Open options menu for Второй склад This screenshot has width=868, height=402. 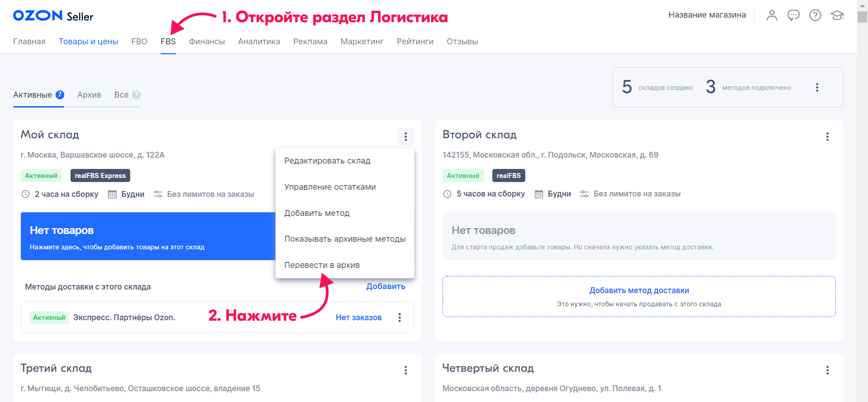[827, 137]
